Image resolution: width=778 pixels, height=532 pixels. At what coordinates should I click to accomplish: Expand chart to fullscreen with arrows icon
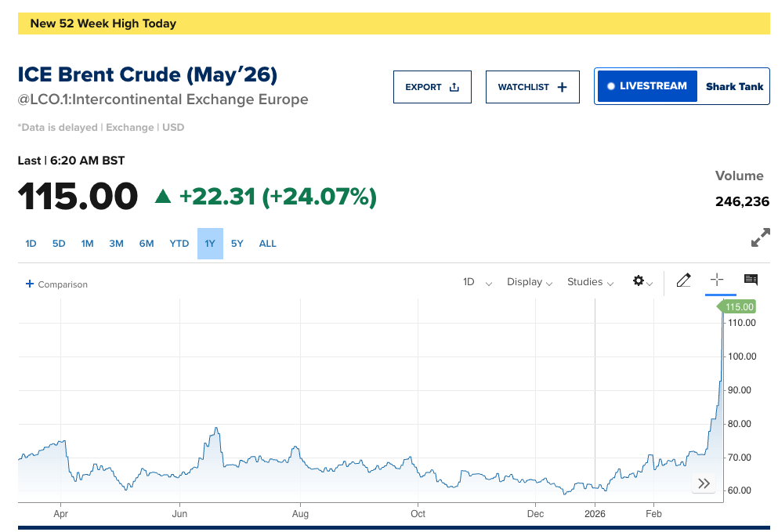click(x=760, y=238)
